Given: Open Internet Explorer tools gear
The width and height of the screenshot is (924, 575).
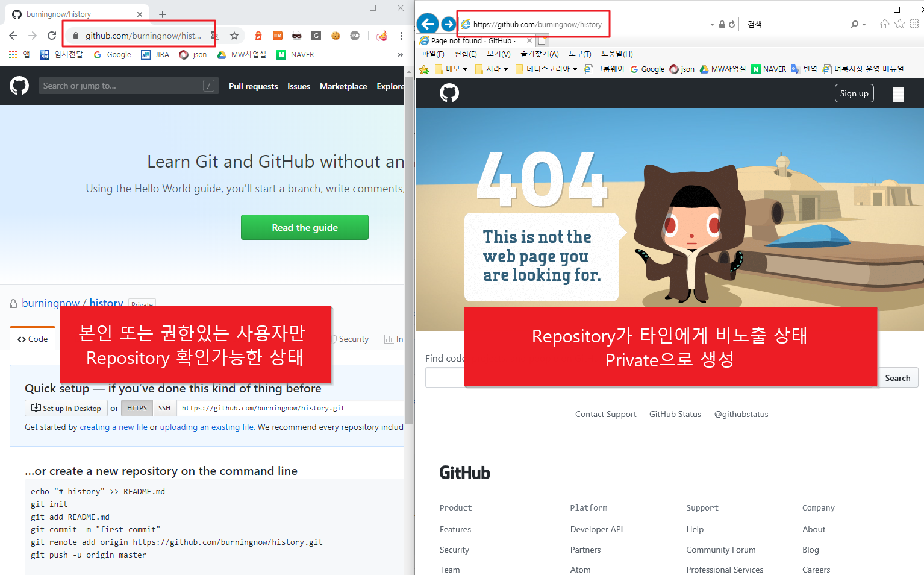Looking at the screenshot, I should [914, 24].
